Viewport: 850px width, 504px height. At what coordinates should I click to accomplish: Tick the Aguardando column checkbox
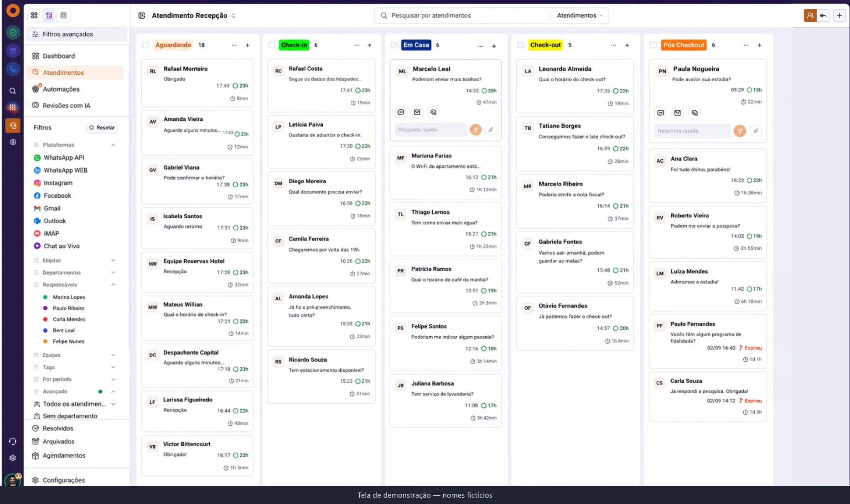point(145,45)
